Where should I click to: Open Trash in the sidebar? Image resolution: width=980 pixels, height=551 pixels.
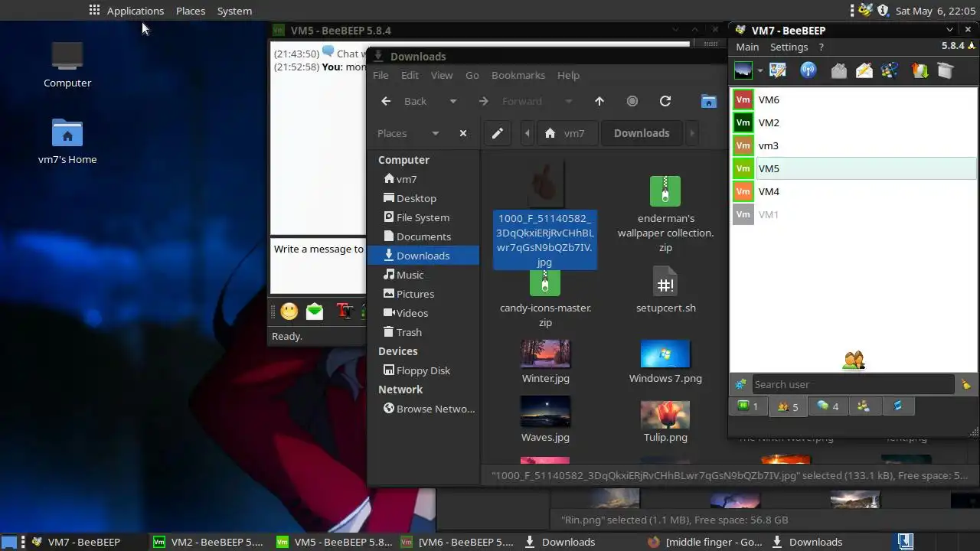[x=408, y=332]
